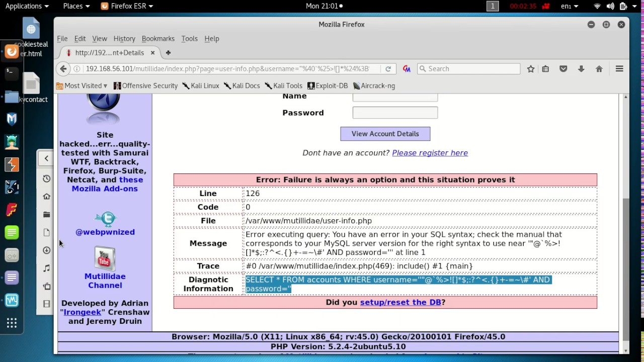Launch Faraday red F dock icon
The image size is (644, 362).
tap(12, 210)
